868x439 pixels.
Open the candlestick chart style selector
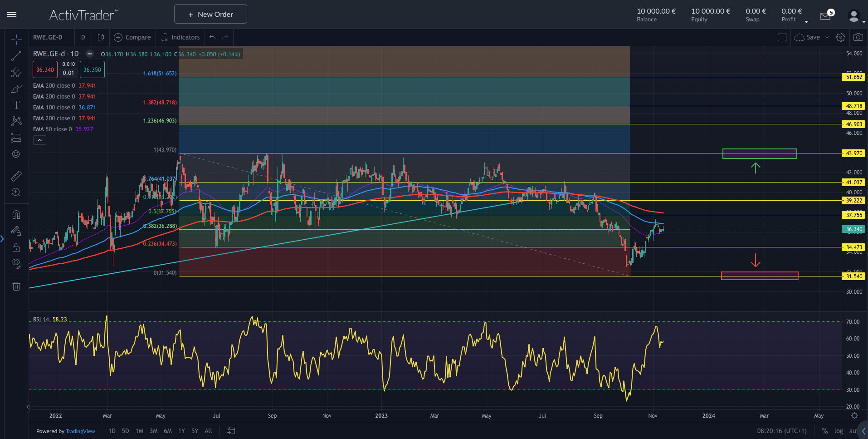point(101,37)
